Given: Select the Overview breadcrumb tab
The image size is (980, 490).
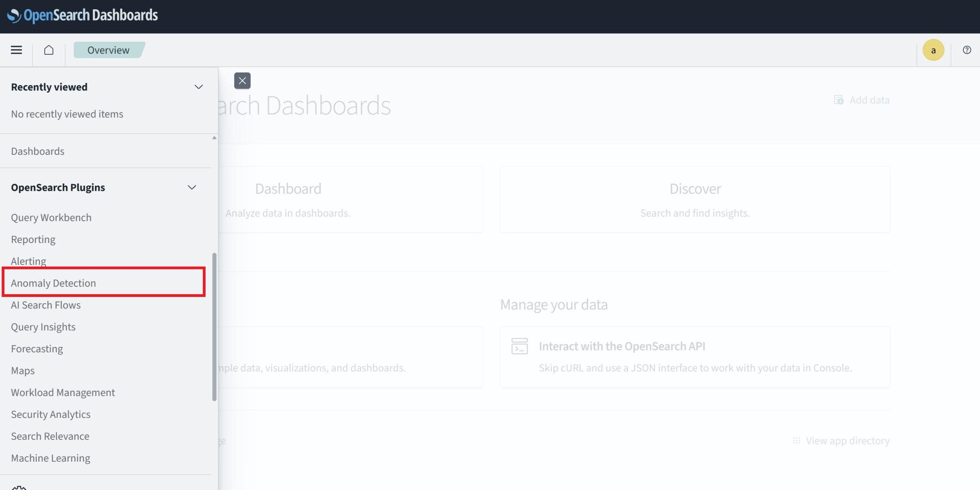Looking at the screenshot, I should click(108, 50).
